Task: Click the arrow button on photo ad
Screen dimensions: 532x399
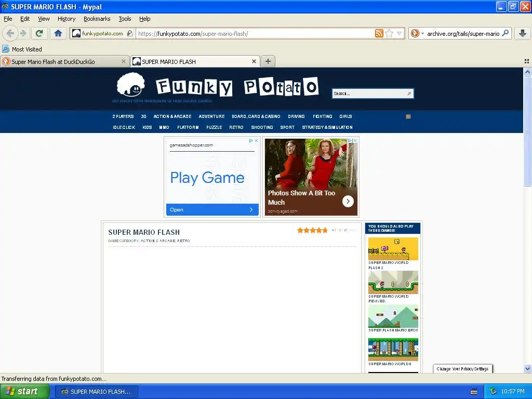Action: [x=348, y=201]
